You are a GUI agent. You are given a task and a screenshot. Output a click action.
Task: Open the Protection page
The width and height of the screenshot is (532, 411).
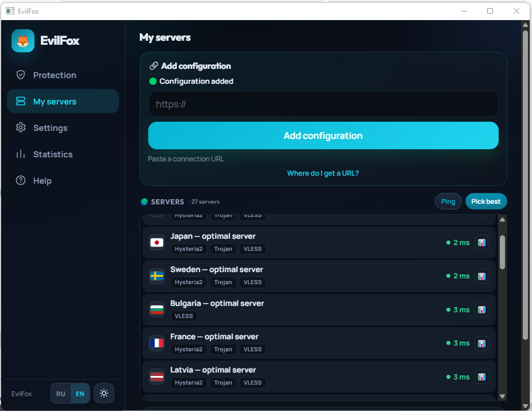pyautogui.click(x=63, y=75)
